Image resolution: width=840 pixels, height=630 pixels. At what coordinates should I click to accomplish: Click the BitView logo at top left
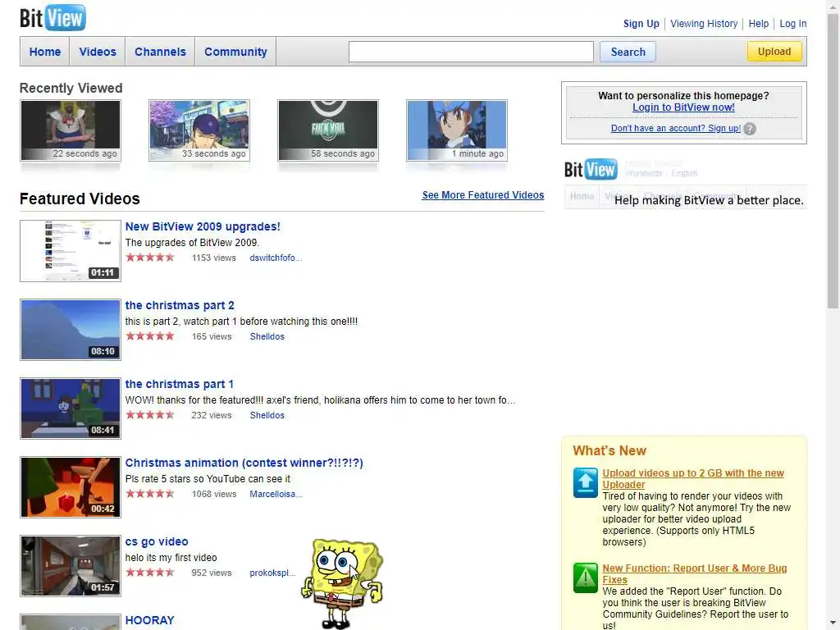point(52,18)
